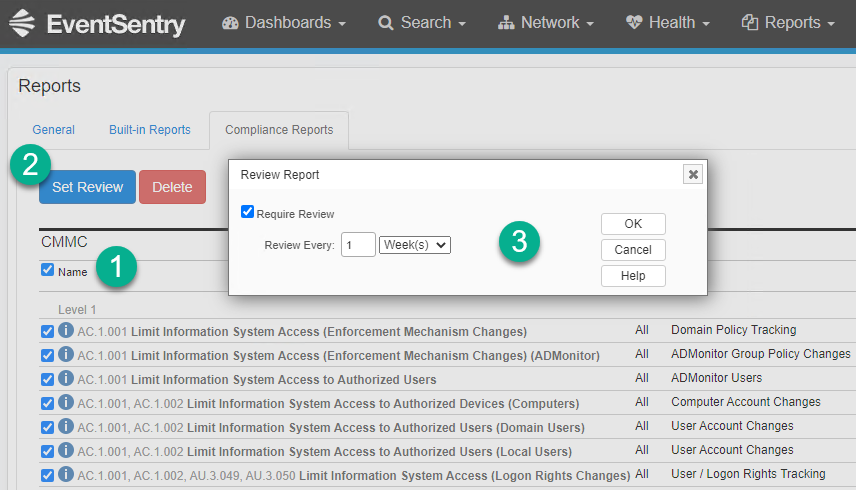This screenshot has height=490, width=856.
Task: Click the Search magnifier icon
Action: (x=385, y=23)
